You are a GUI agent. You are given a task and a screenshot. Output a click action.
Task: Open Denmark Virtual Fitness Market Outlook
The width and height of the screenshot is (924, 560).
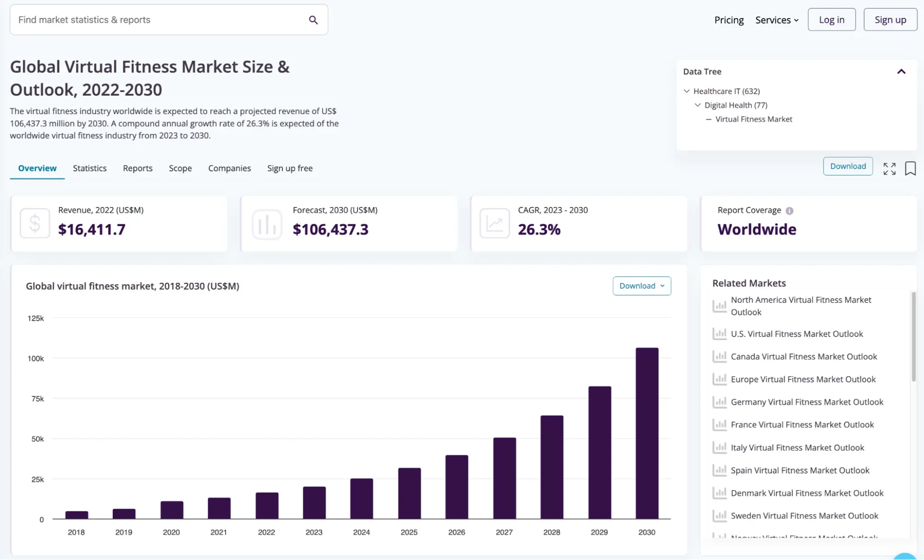[x=807, y=493]
